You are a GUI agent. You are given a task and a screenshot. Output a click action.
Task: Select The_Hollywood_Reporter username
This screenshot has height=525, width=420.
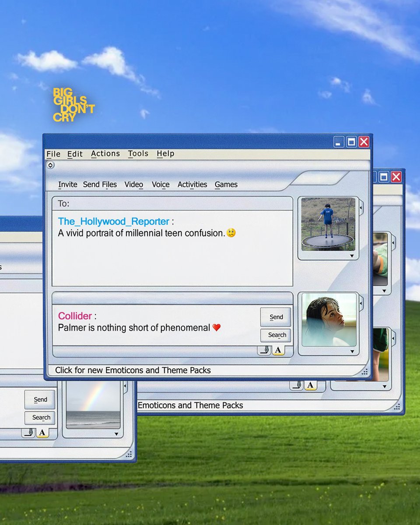click(x=114, y=222)
